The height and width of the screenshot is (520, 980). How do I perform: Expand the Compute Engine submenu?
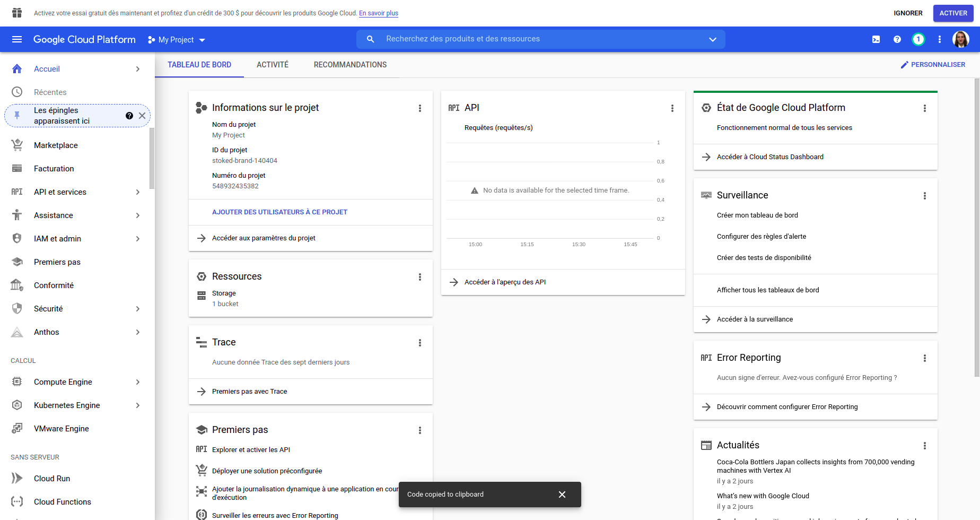click(138, 382)
